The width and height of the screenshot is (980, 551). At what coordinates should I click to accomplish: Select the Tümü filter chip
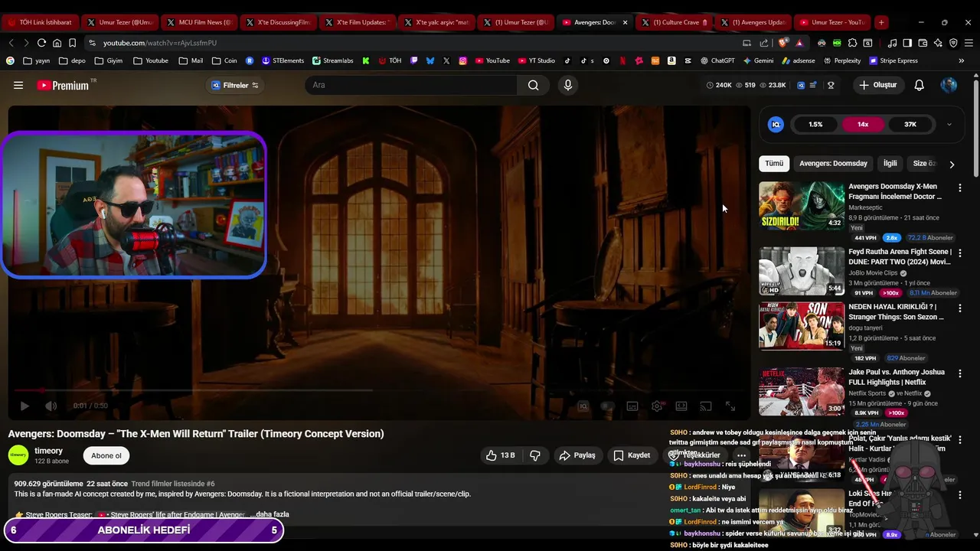tap(774, 163)
